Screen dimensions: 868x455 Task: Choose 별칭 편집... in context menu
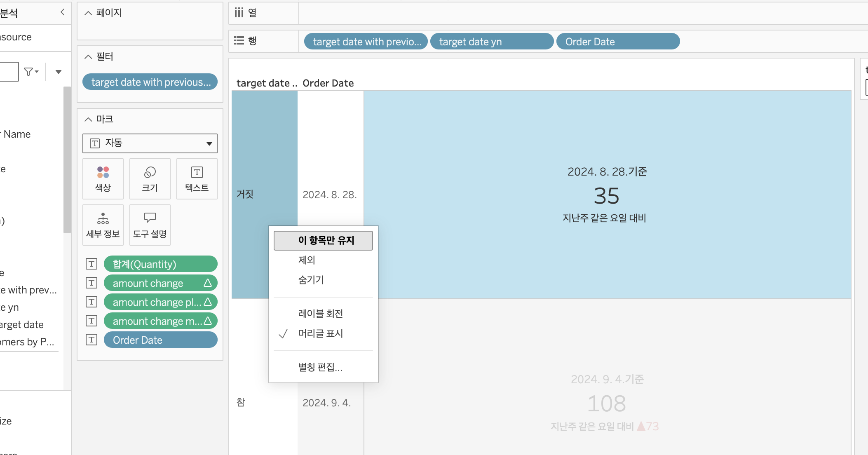click(320, 367)
